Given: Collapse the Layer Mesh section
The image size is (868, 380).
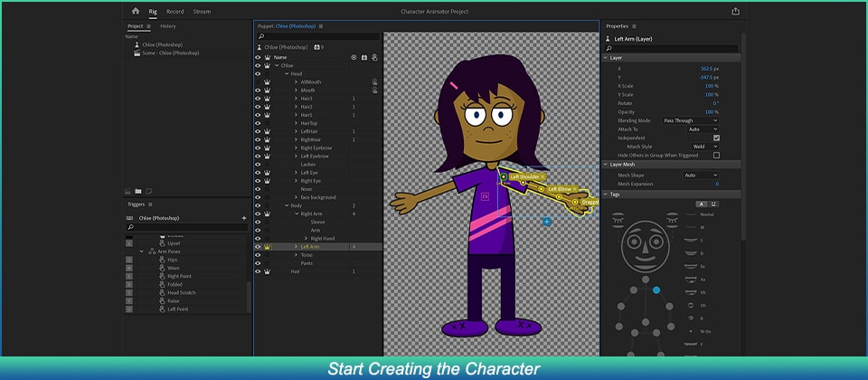Looking at the screenshot, I should click(605, 165).
